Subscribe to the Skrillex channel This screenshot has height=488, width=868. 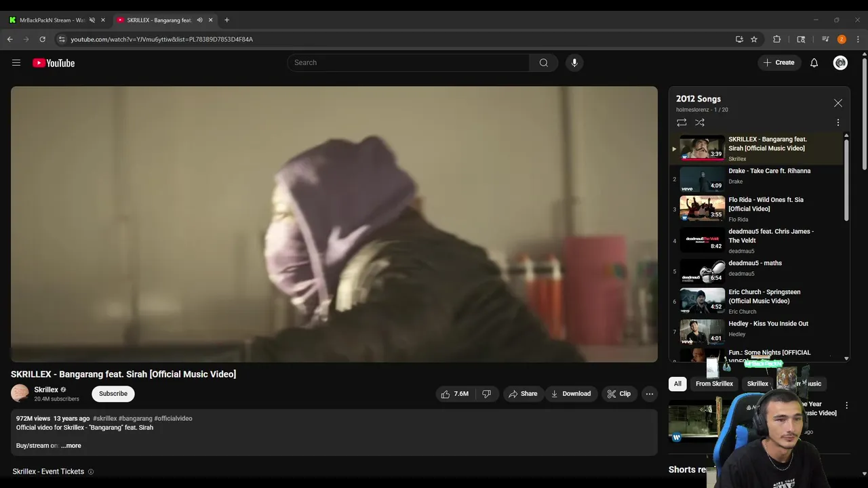pyautogui.click(x=113, y=394)
